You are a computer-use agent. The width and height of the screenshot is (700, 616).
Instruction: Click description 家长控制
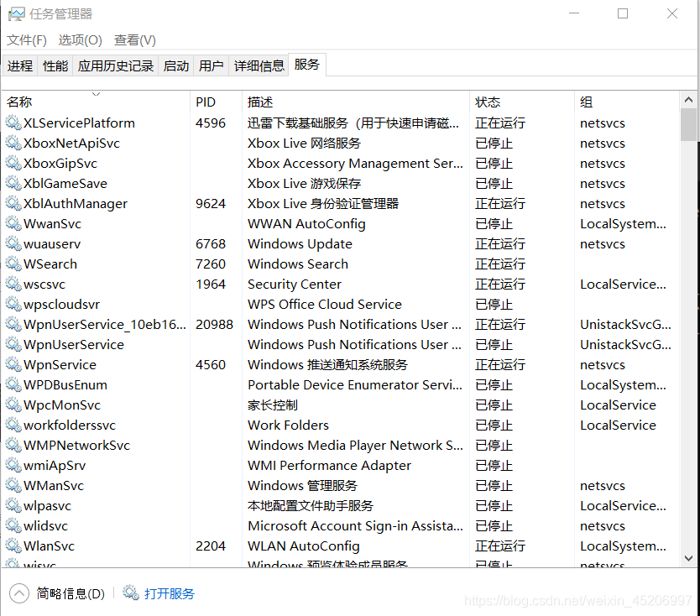coord(273,405)
